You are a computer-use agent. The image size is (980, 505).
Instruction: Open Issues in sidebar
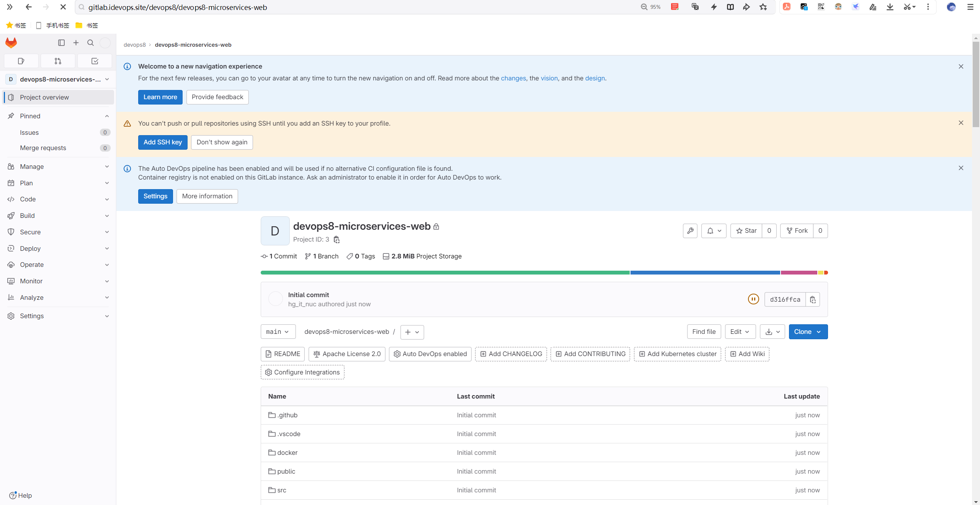pyautogui.click(x=59, y=132)
